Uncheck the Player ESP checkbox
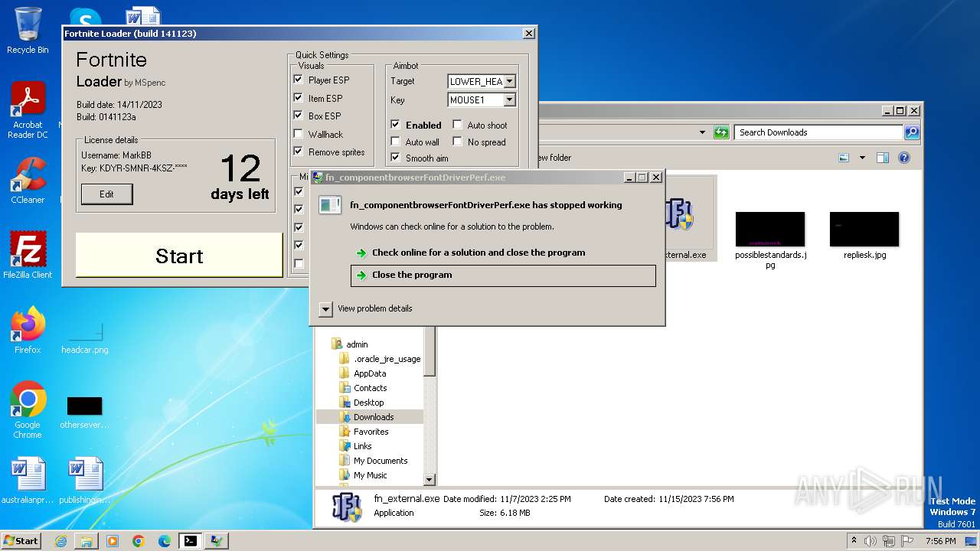980x551 pixels. coord(299,80)
